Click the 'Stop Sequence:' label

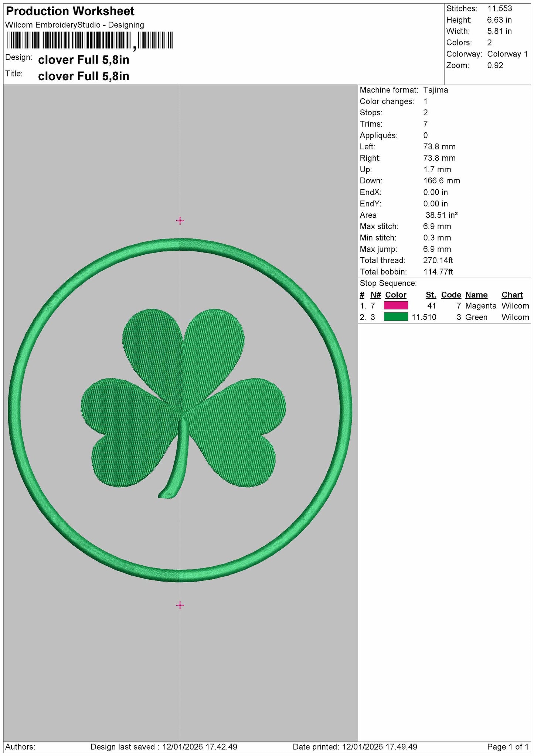[388, 284]
